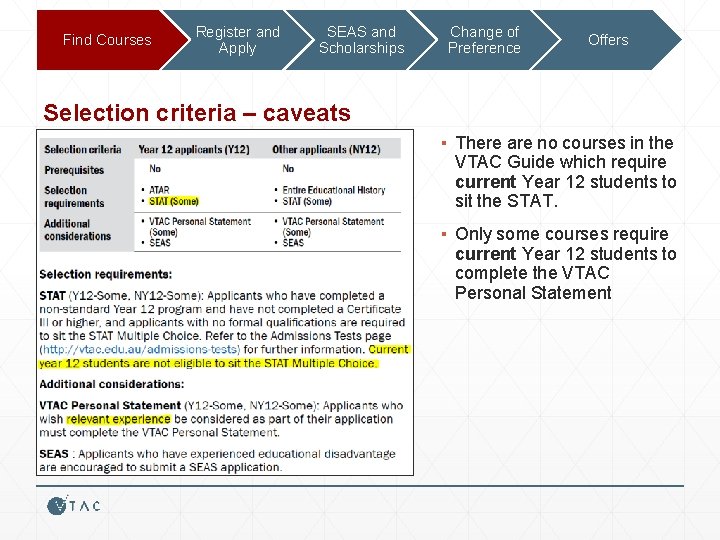Click the bold 'VTAC Personal Statement' paragraph label
This screenshot has height=540, width=720.
click(x=110, y=405)
